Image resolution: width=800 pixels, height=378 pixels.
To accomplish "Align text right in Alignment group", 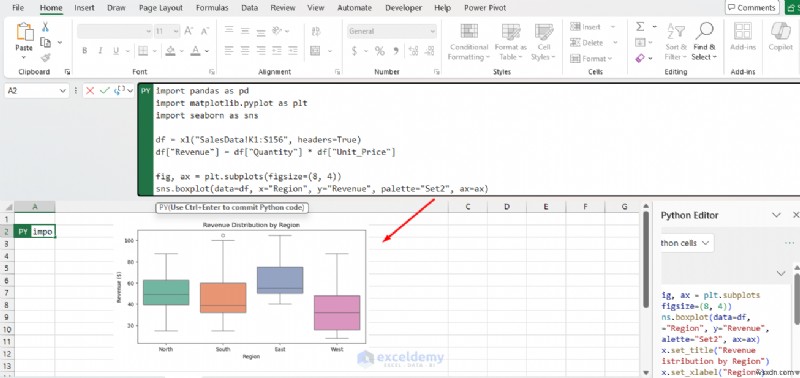I will [261, 51].
